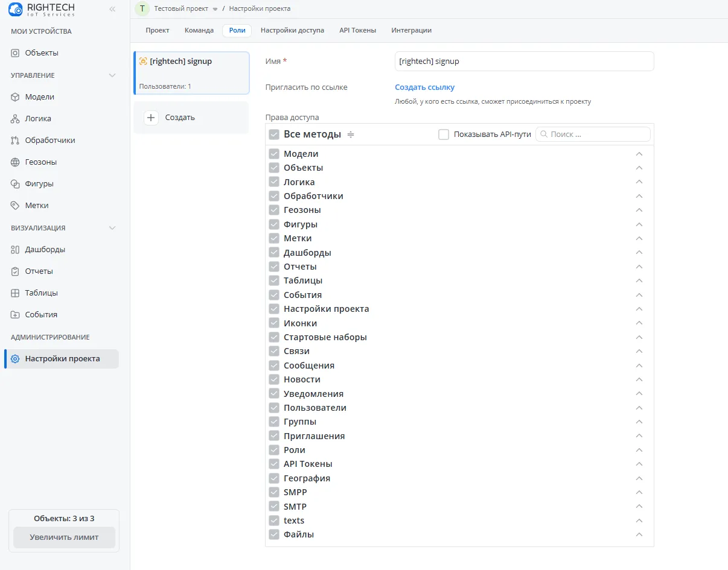
Task: Collapse the Модели permissions row chevron
Action: click(639, 154)
